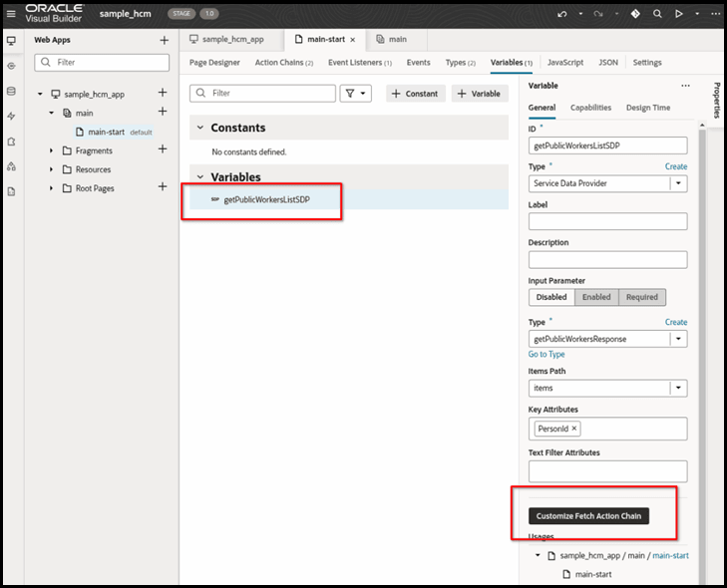Screen dimensions: 727x588
Task: Add new web app plus icon
Action: (x=165, y=40)
